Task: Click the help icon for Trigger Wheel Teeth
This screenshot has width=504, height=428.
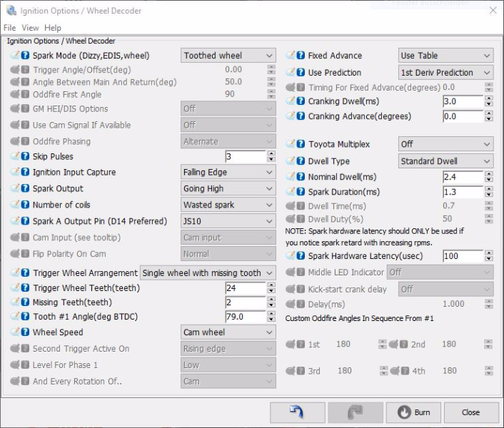Action: point(25,288)
